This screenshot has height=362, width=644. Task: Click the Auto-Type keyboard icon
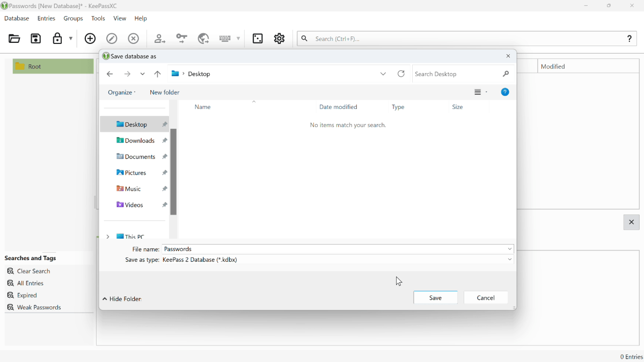[225, 39]
